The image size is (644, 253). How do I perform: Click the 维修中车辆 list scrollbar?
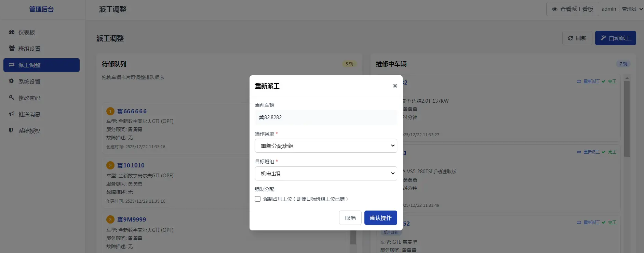627,119
